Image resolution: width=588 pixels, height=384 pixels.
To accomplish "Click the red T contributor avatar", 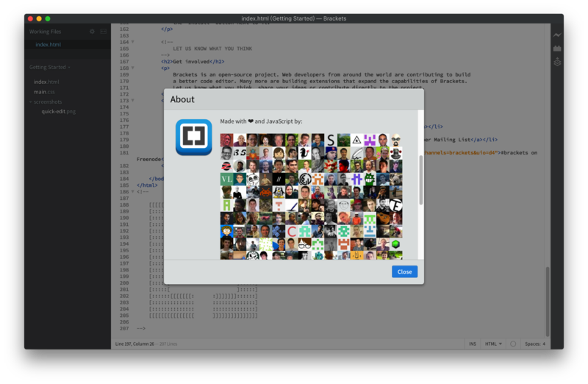I will click(279, 205).
